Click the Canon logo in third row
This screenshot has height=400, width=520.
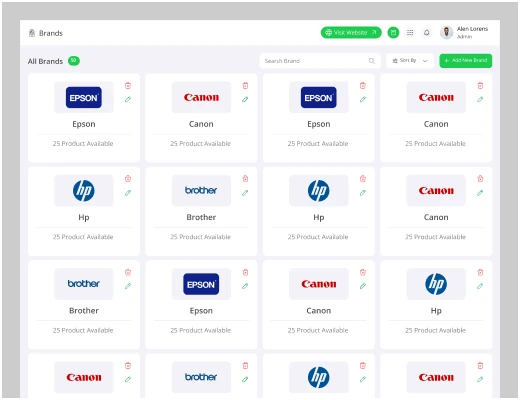(319, 284)
